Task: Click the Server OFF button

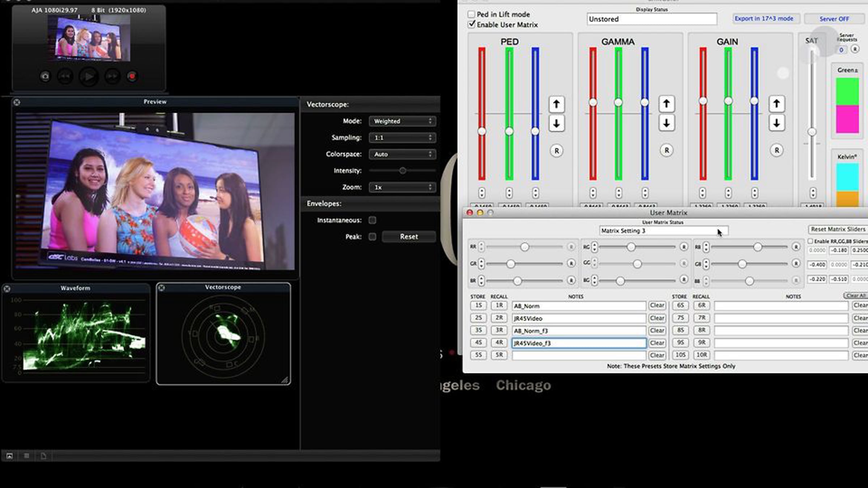Action: click(x=834, y=19)
